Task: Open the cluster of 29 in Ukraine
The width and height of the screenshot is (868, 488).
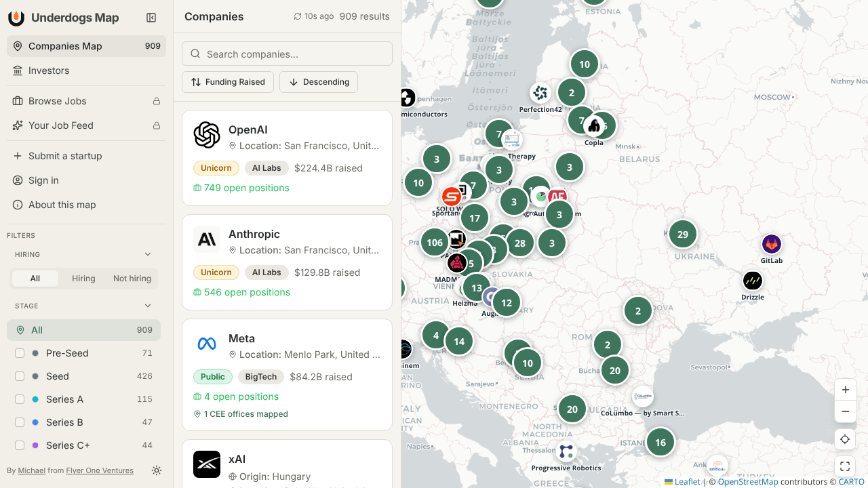Action: coord(683,235)
